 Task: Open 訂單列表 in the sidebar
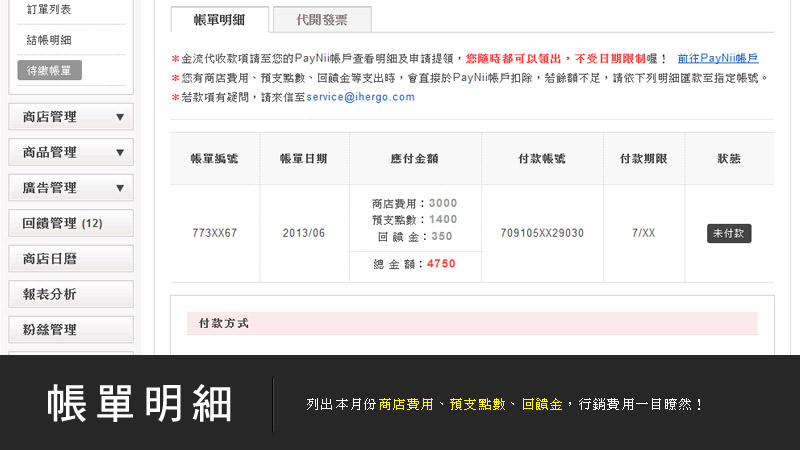click(49, 9)
